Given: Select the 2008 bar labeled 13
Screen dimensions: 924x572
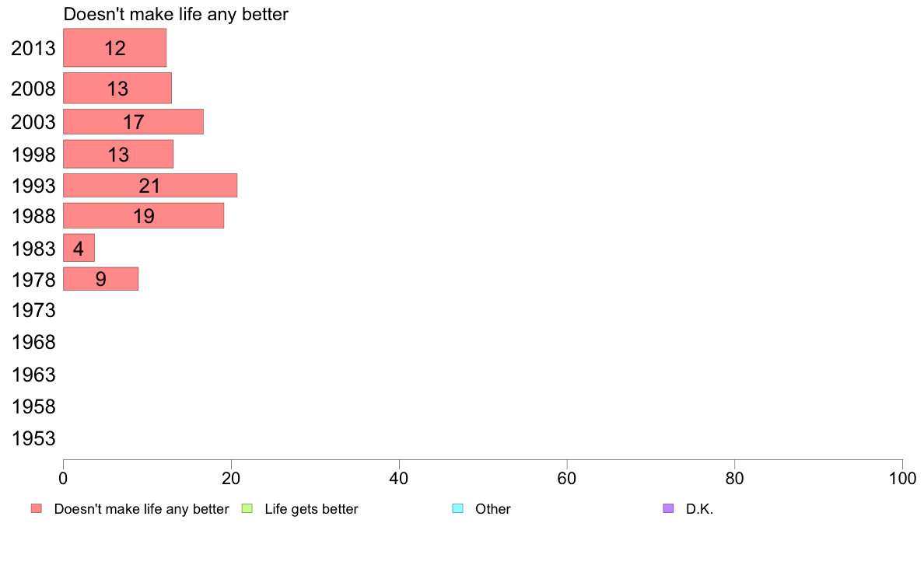Looking at the screenshot, I should tap(117, 89).
